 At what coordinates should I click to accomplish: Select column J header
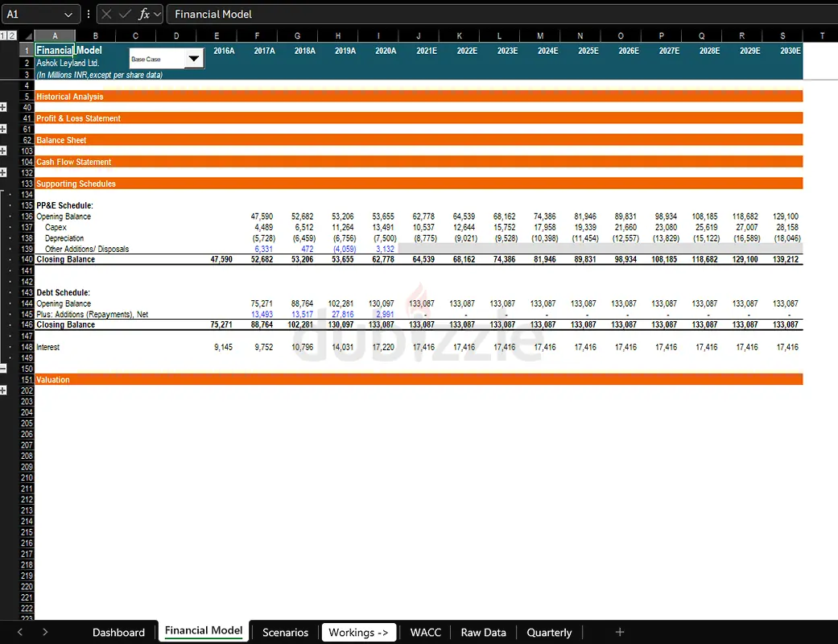419,35
